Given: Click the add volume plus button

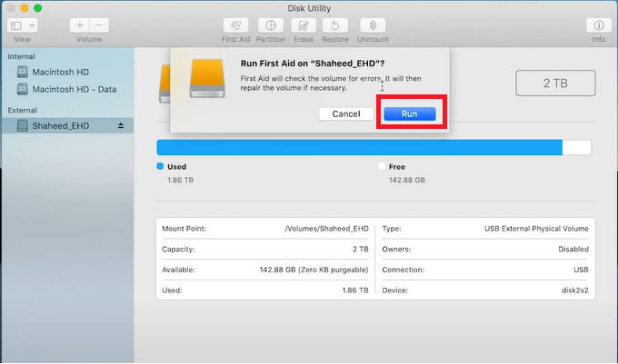Looking at the screenshot, I should [80, 26].
